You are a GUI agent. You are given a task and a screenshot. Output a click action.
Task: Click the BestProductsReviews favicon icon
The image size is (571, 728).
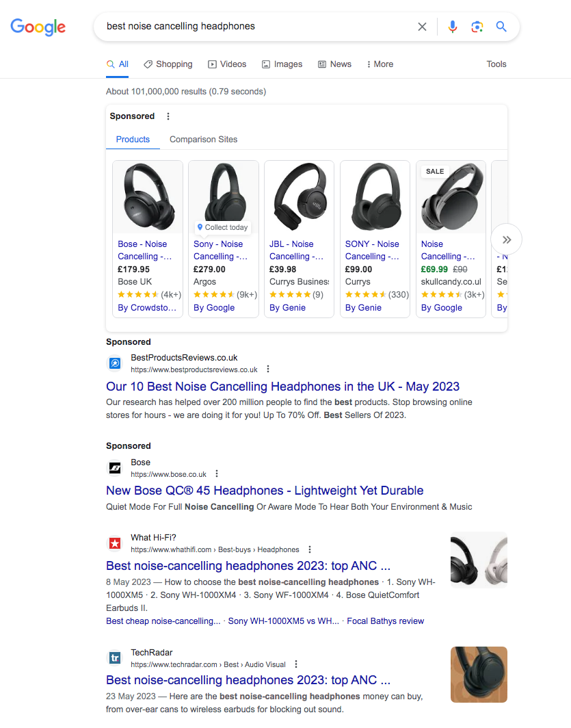coord(115,363)
